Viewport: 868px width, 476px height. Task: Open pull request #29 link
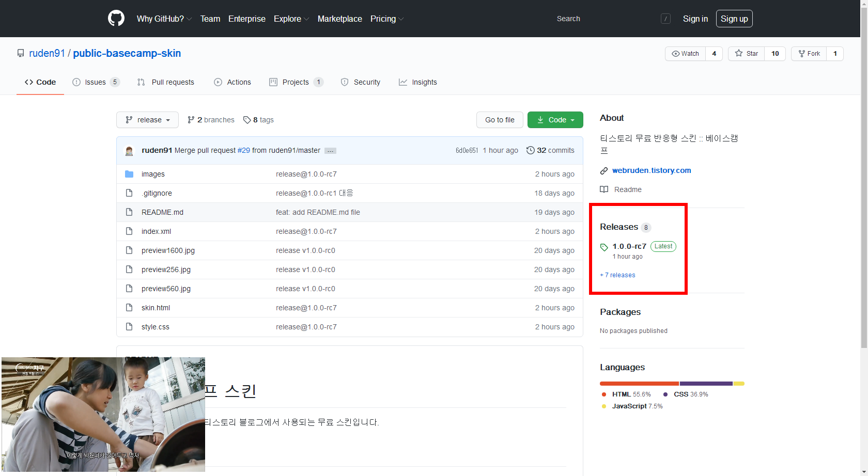(x=244, y=150)
